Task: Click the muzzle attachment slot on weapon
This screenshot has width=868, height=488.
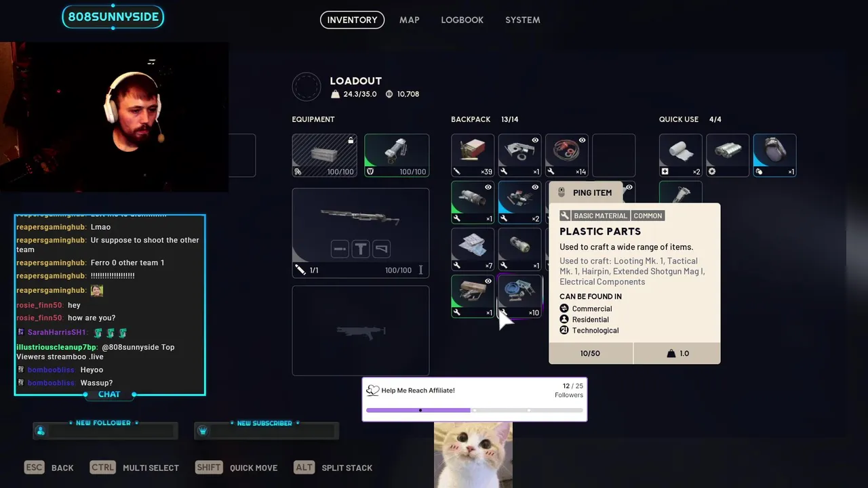Action: pyautogui.click(x=340, y=249)
